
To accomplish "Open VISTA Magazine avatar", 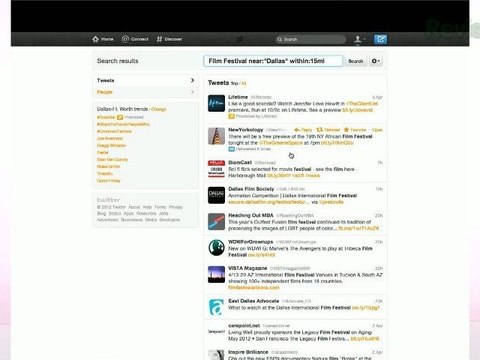I will (x=216, y=274).
